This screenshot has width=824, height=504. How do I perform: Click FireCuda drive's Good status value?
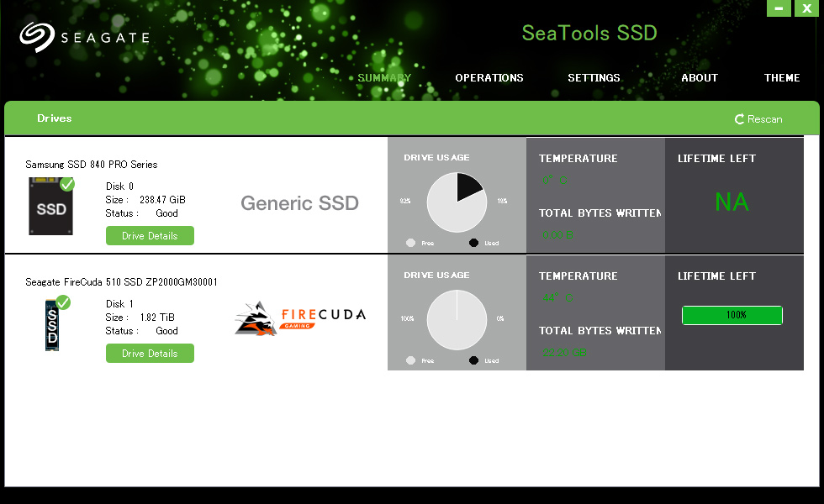(x=166, y=331)
